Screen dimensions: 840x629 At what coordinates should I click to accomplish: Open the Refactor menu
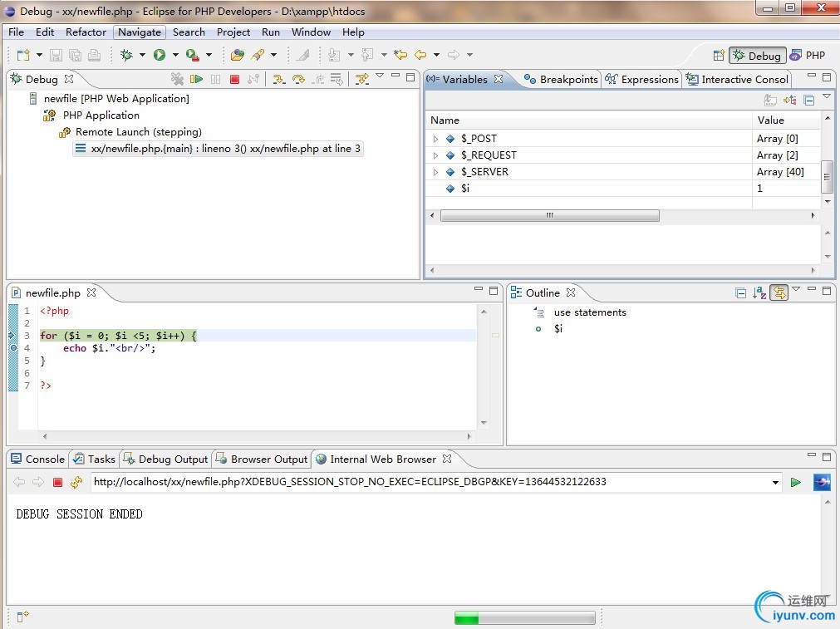(x=86, y=32)
